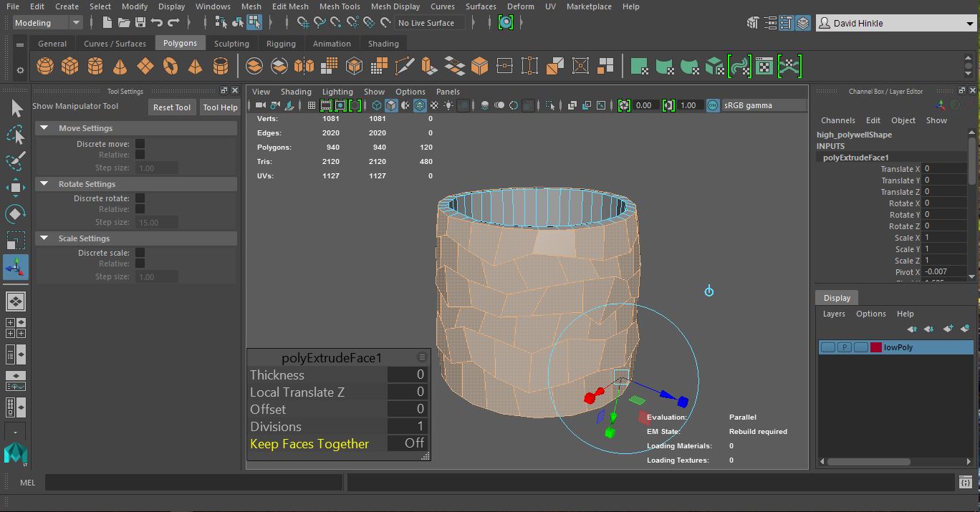Click the Tool Help button
Viewport: 980px width, 512px height.
pyautogui.click(x=220, y=107)
